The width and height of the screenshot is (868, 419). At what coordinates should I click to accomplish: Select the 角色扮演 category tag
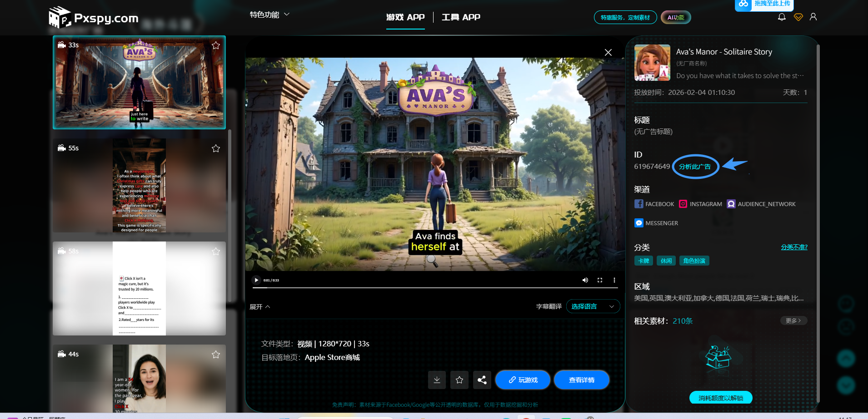(694, 261)
